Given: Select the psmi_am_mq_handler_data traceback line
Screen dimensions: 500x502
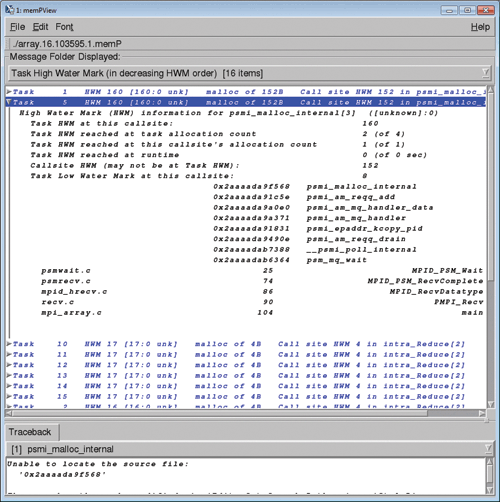Looking at the screenshot, I should [323, 207].
